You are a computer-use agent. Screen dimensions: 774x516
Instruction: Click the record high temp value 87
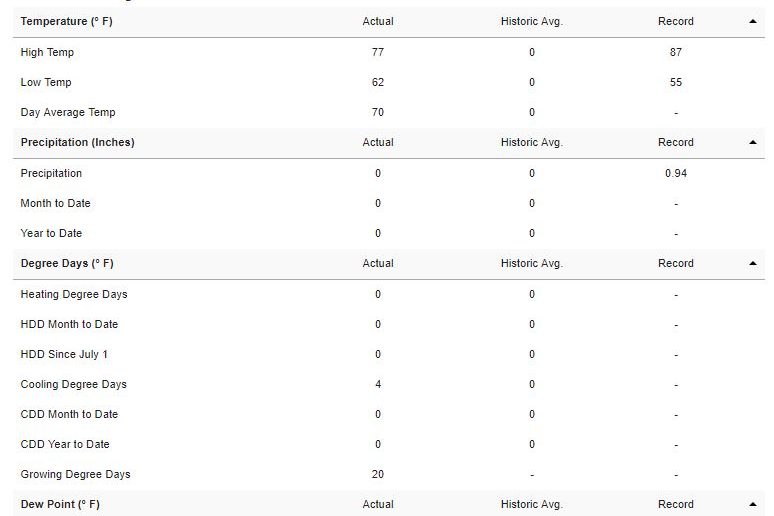pos(676,52)
